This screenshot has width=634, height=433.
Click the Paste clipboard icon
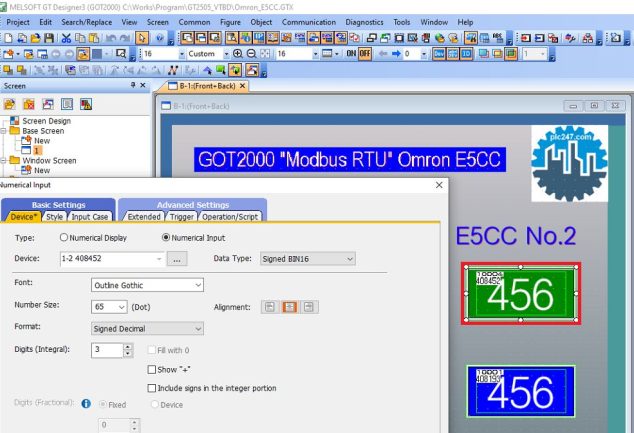(94, 38)
